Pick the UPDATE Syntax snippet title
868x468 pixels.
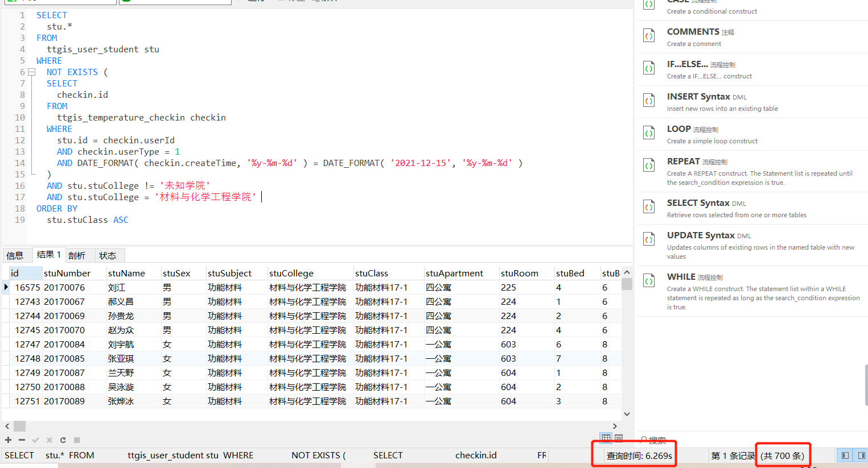[701, 235]
